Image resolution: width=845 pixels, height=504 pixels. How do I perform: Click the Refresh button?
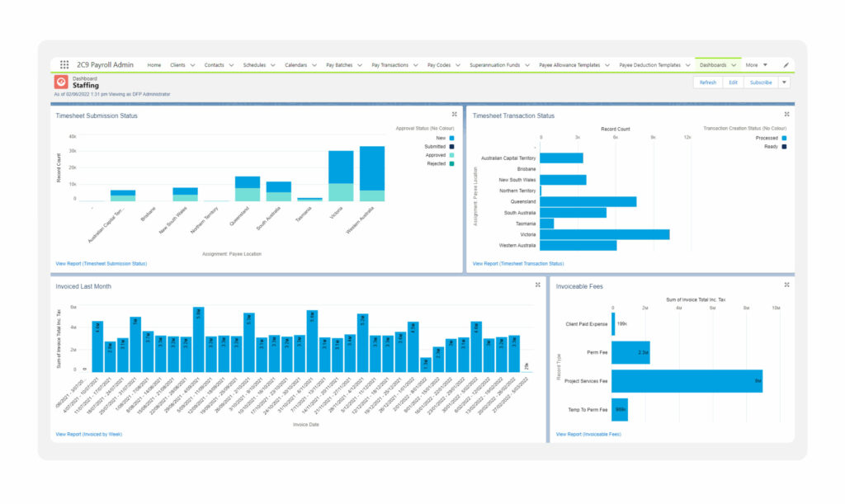(707, 82)
